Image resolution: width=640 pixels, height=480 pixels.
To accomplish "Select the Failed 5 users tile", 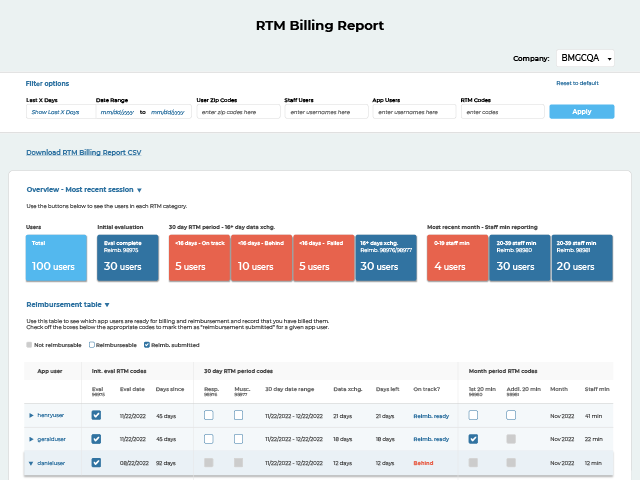I will tap(322, 258).
